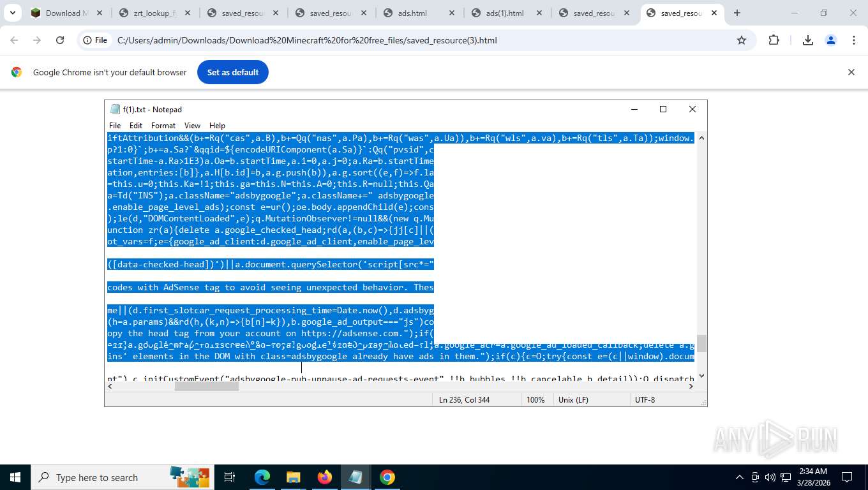868x490 pixels.
Task: Click the Notepad vertical scroll down arrow
Action: pos(701,376)
